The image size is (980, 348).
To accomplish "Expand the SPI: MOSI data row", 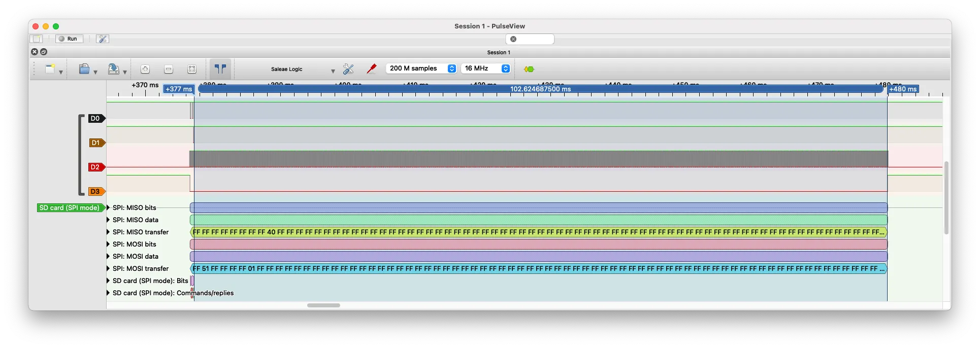I will click(108, 256).
